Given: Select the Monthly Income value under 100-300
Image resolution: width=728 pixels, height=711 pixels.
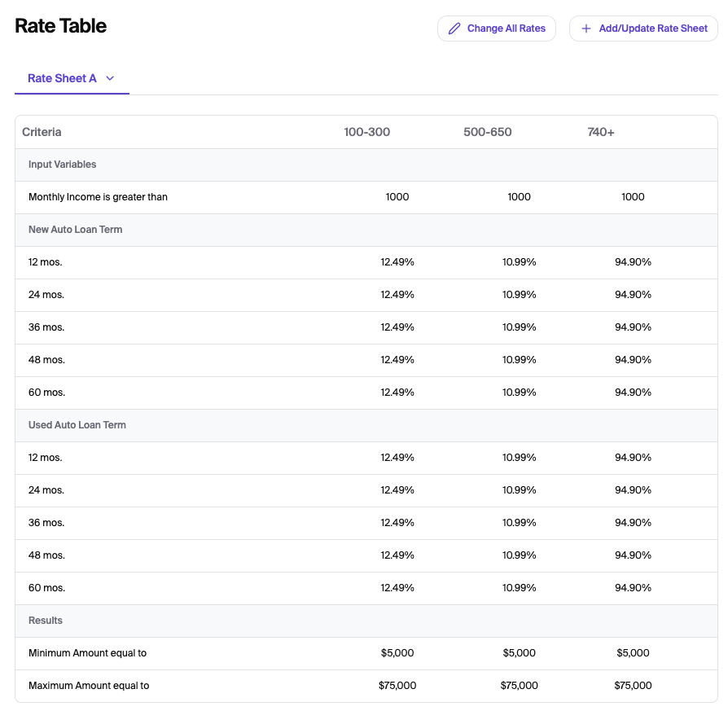Looking at the screenshot, I should coord(397,197).
